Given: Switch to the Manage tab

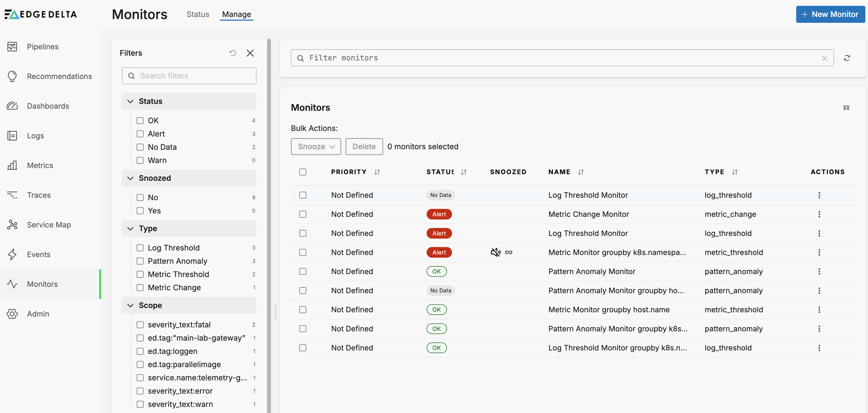Looking at the screenshot, I should point(237,14).
